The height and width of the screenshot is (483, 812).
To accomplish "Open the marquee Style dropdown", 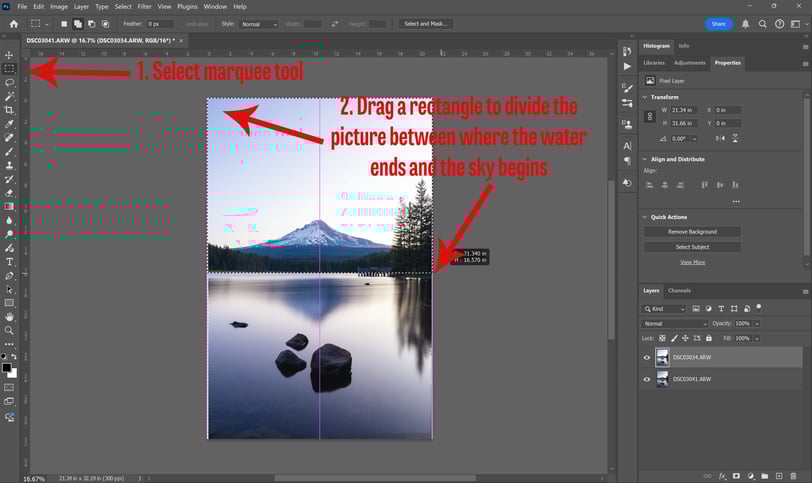I will coord(259,24).
